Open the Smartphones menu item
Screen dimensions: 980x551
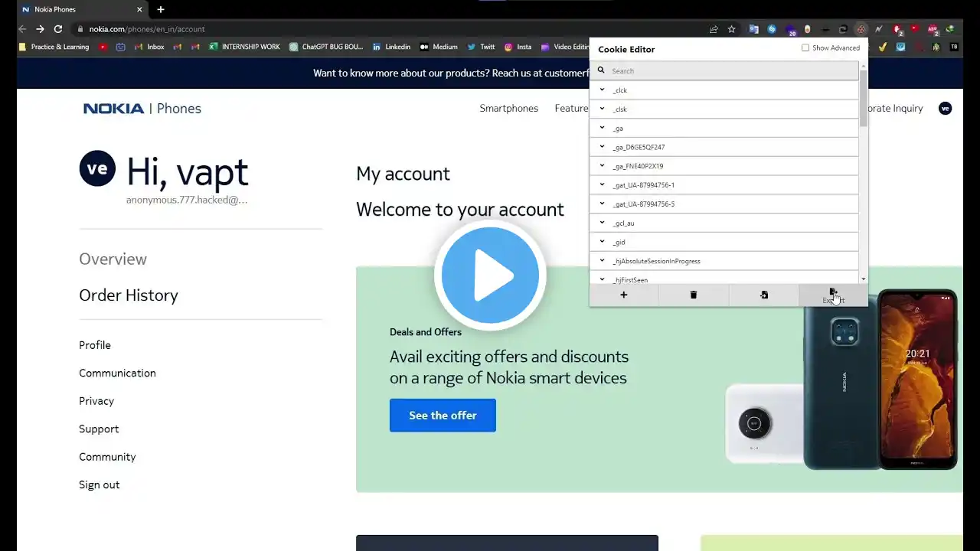tap(508, 108)
